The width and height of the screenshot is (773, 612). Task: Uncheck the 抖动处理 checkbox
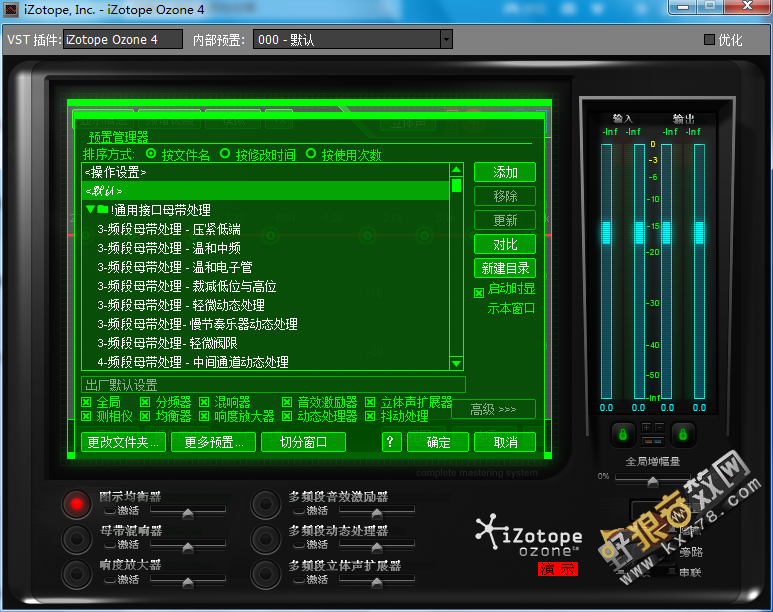(370, 416)
